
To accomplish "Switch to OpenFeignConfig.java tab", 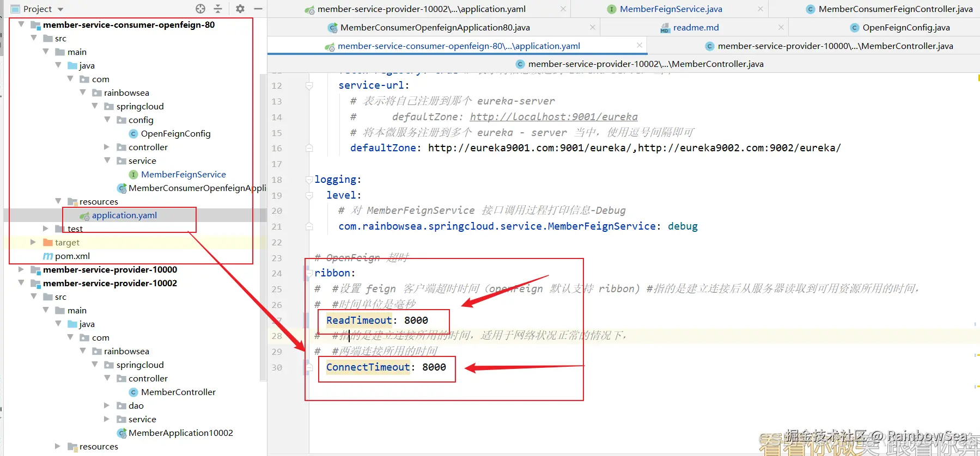I will 906,27.
